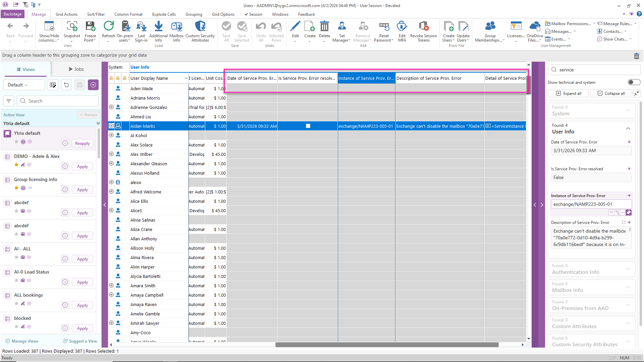
Task: Click the Session checkmark menu item
Action: coord(253,14)
